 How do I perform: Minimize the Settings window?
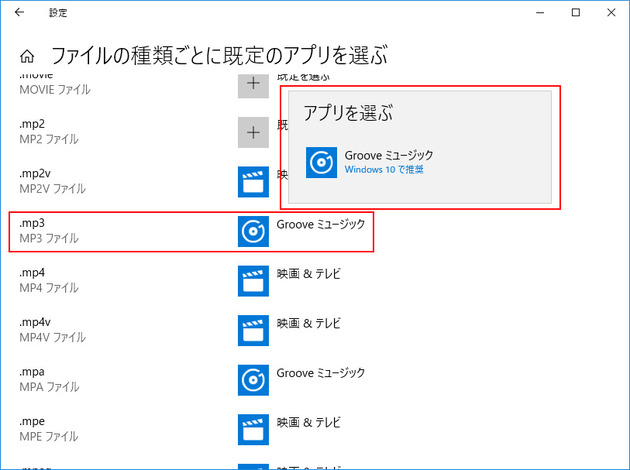(540, 12)
